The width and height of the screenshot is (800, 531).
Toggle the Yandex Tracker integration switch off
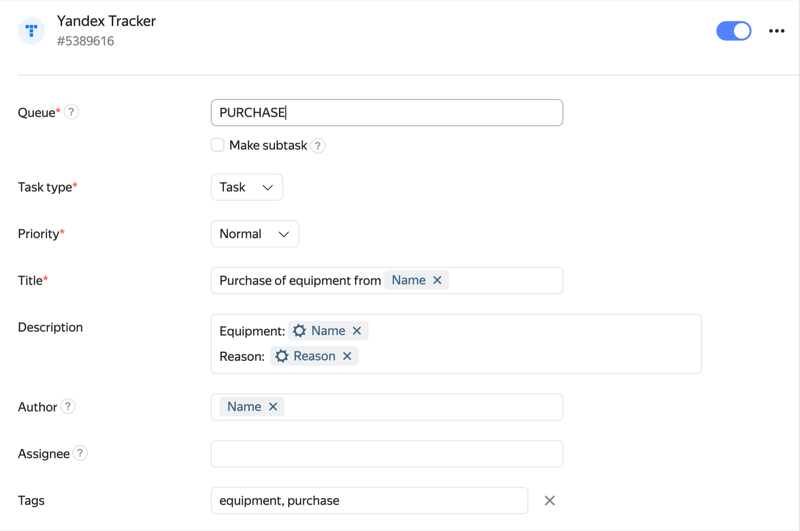click(x=733, y=31)
